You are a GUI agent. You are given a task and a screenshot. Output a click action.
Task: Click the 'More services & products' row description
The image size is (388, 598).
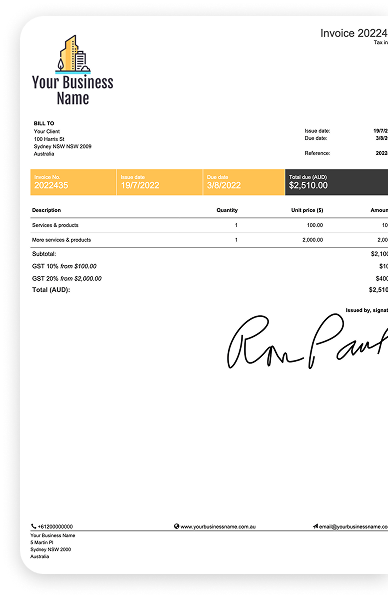tap(61, 240)
